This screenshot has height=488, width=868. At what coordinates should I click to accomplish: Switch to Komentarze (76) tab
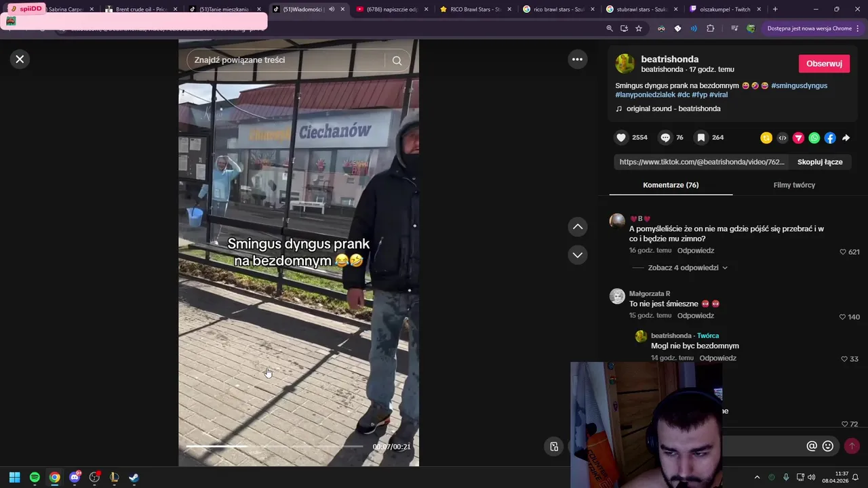pyautogui.click(x=671, y=185)
